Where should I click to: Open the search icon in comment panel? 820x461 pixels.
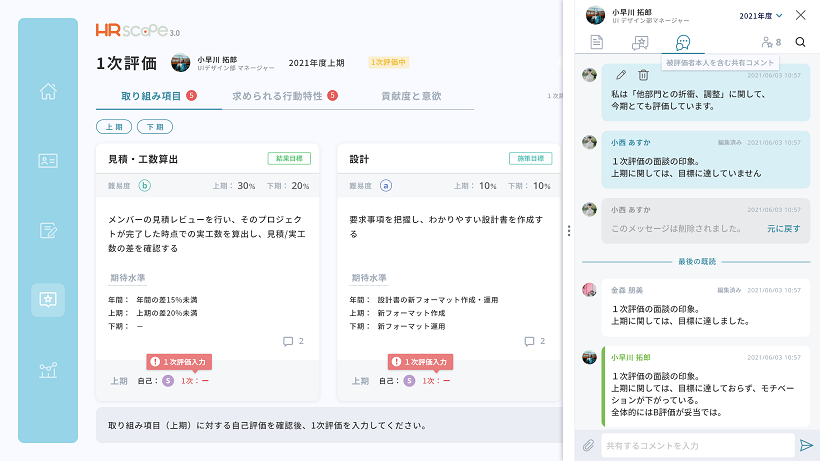pyautogui.click(x=800, y=42)
